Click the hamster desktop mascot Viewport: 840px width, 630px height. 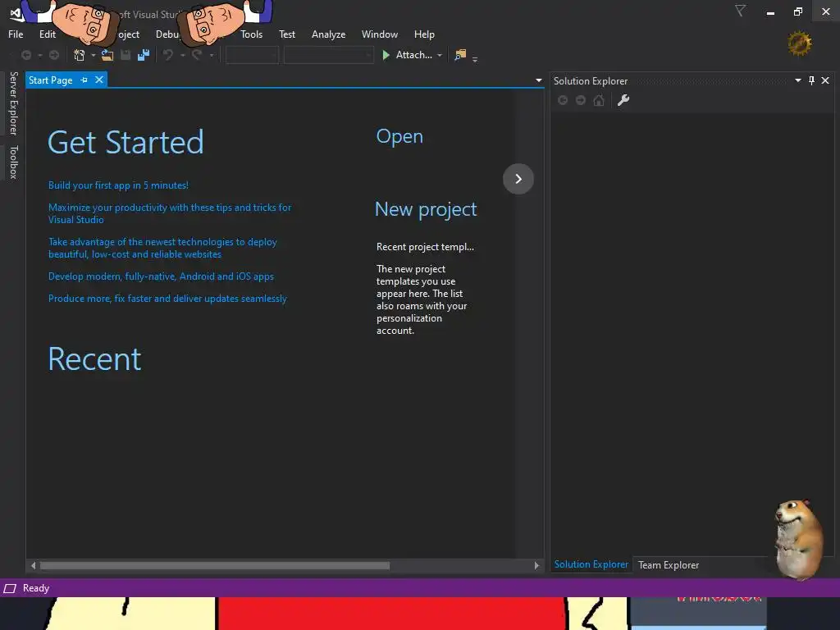tap(799, 540)
